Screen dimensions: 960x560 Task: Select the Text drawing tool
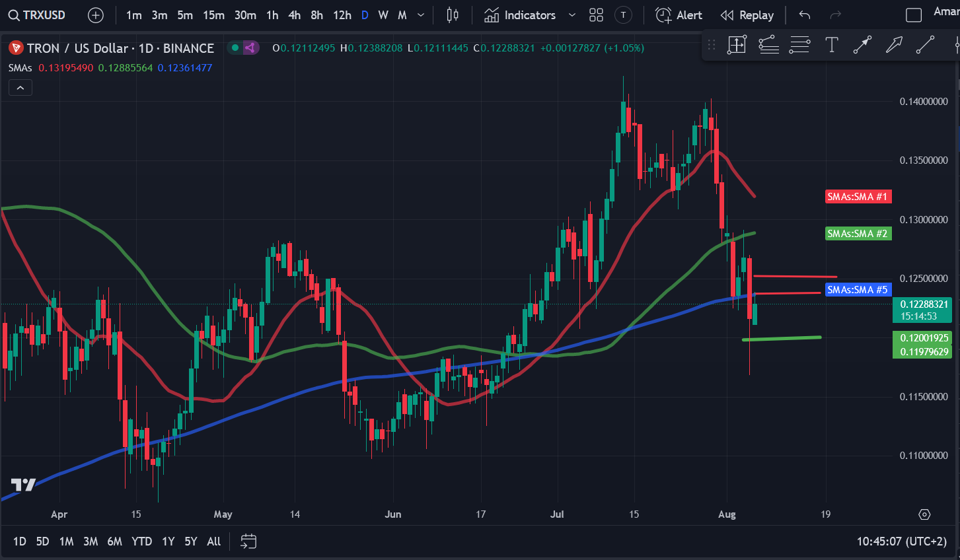[x=832, y=45]
